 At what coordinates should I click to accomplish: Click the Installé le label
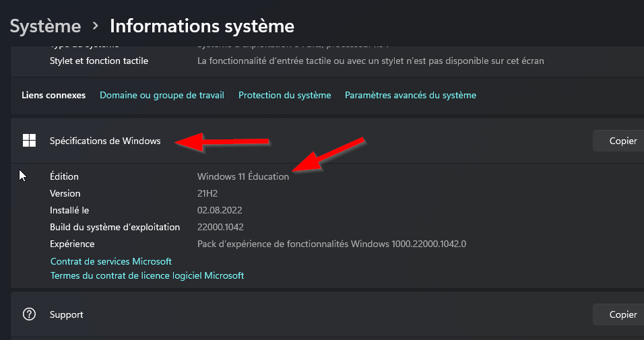tap(69, 210)
